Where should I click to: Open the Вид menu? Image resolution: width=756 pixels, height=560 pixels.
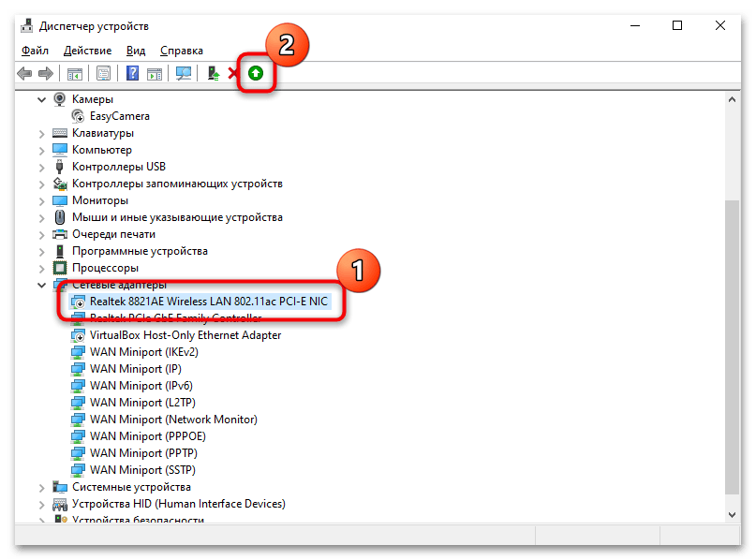point(136,51)
